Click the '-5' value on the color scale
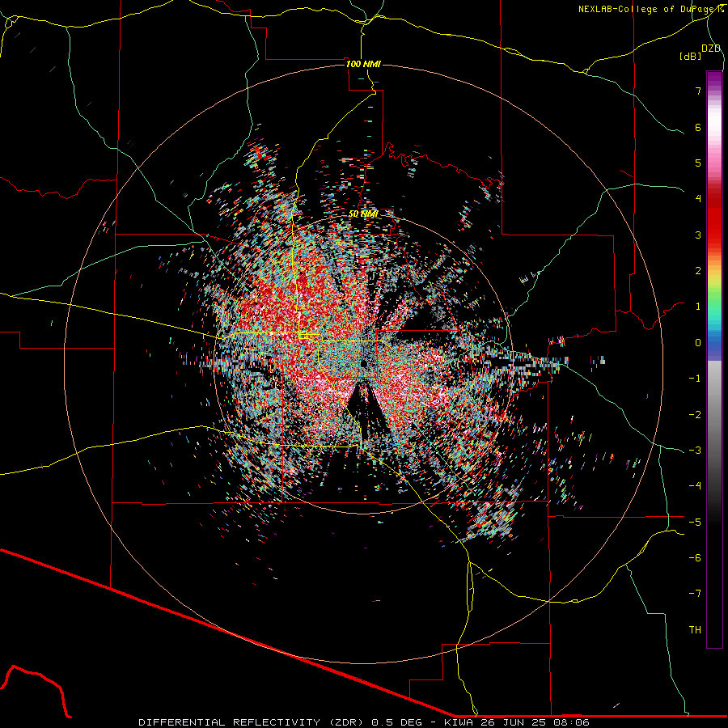This screenshot has height=728, width=728. [695, 522]
